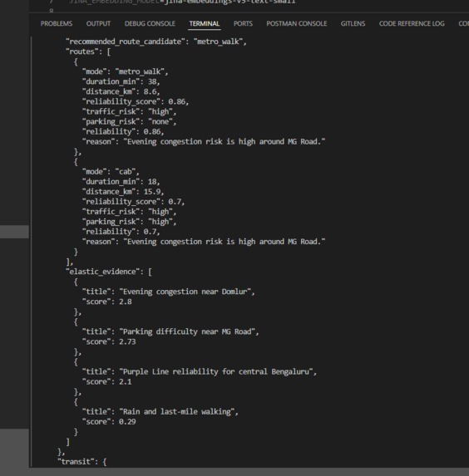Screen dimensions: 469x476
Task: Click the "elastic_evidence": [ line
Action: [109, 272]
